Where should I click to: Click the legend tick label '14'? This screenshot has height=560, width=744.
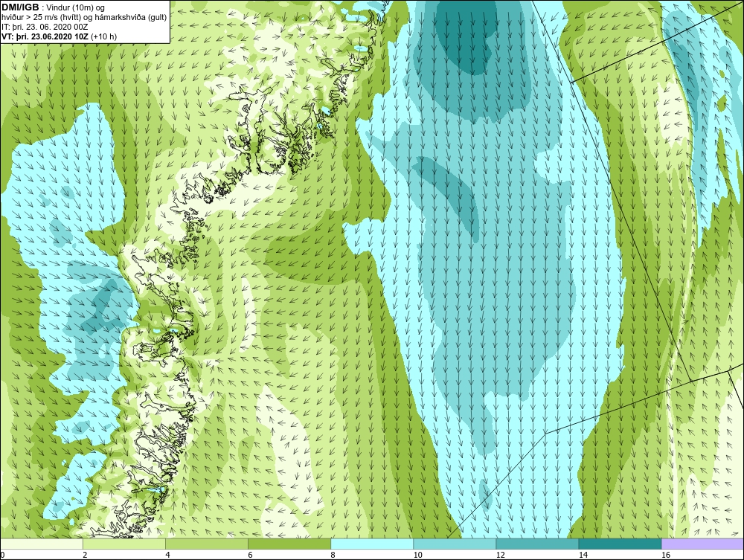click(x=583, y=555)
